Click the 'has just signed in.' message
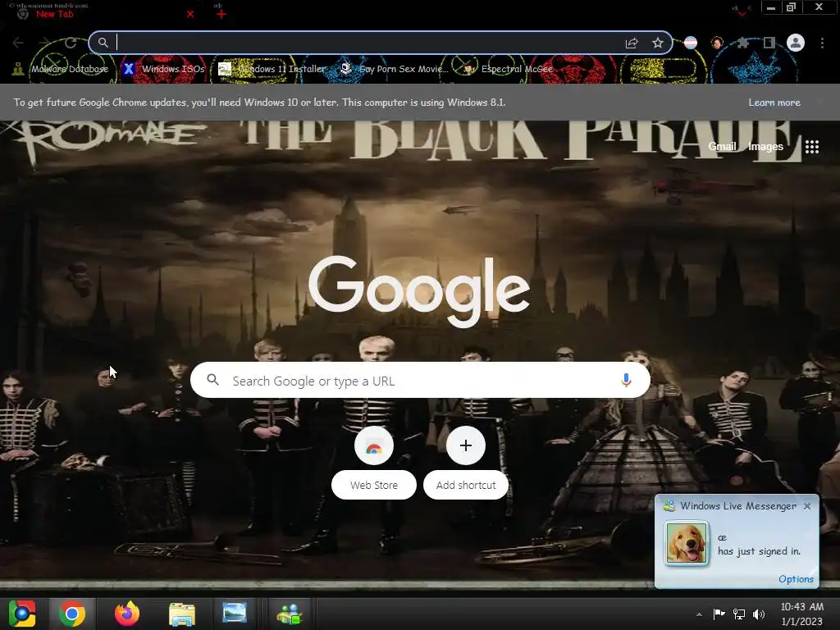Screen dimensions: 840x630 point(759,551)
